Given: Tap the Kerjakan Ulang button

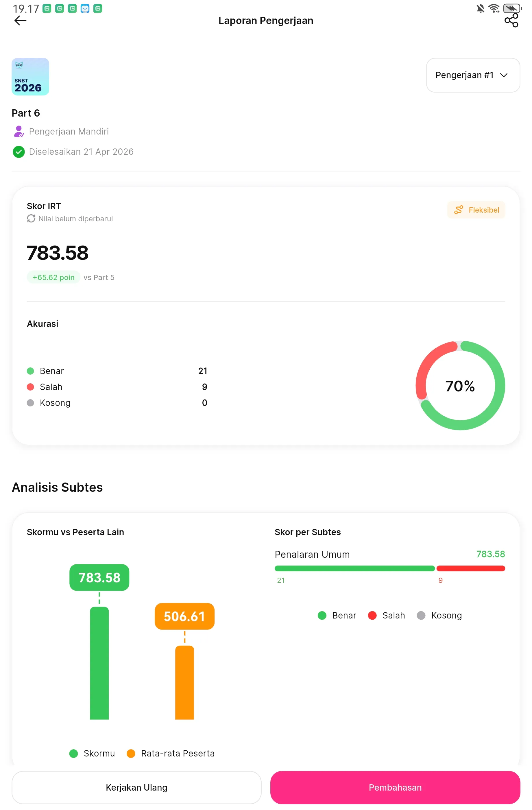Looking at the screenshot, I should (x=136, y=787).
